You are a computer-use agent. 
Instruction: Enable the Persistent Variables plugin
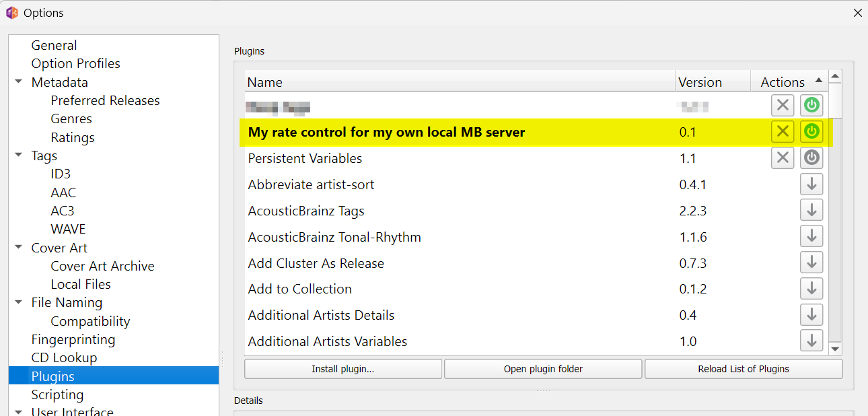click(x=811, y=158)
